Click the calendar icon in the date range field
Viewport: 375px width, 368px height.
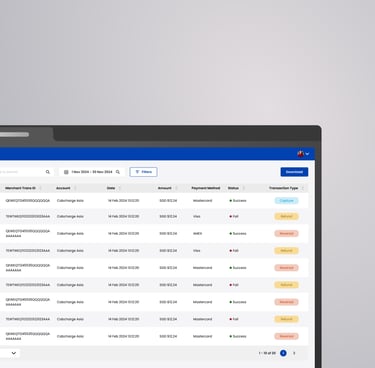pyautogui.click(x=66, y=172)
